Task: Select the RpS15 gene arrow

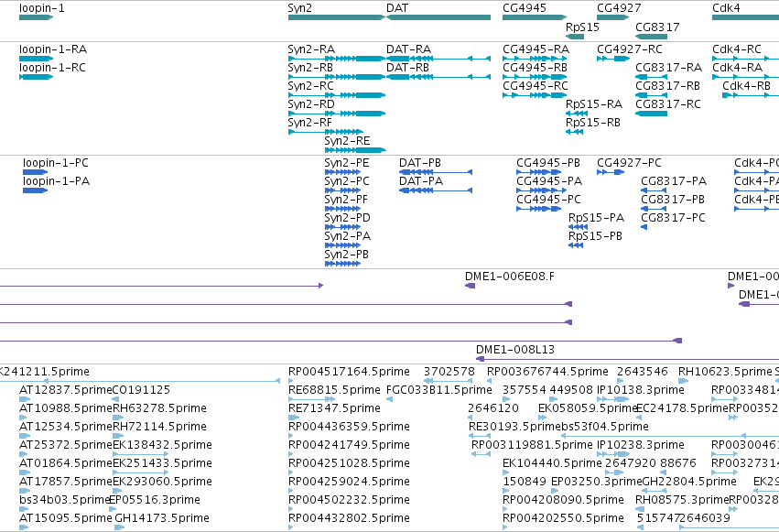Action: [x=575, y=37]
